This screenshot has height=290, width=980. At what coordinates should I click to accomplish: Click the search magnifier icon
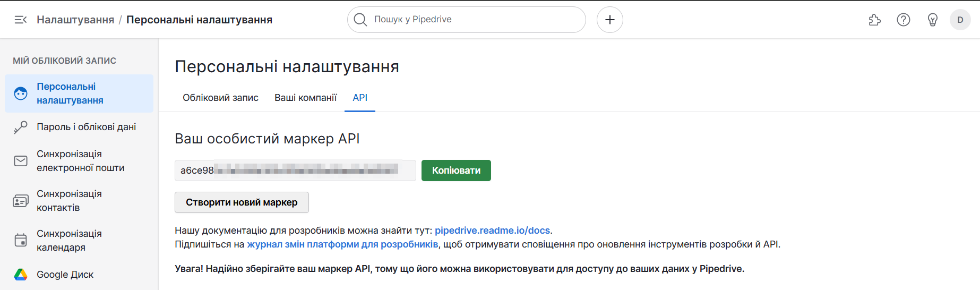(x=360, y=20)
